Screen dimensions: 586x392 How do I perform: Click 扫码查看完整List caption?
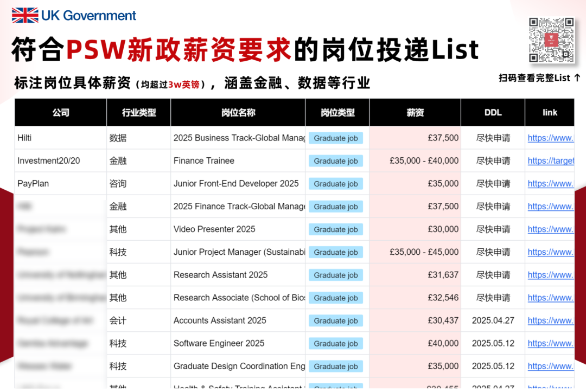click(x=539, y=78)
